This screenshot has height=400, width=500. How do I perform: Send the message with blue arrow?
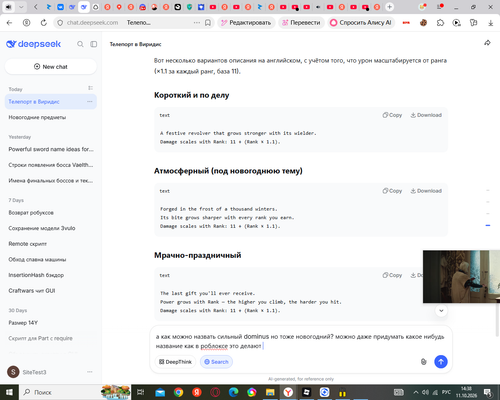[x=441, y=362]
